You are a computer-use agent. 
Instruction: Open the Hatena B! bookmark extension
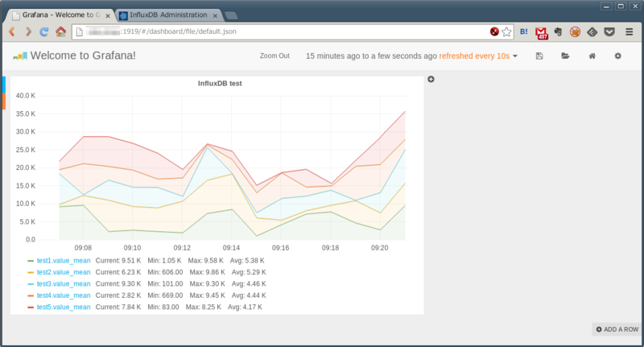(524, 31)
